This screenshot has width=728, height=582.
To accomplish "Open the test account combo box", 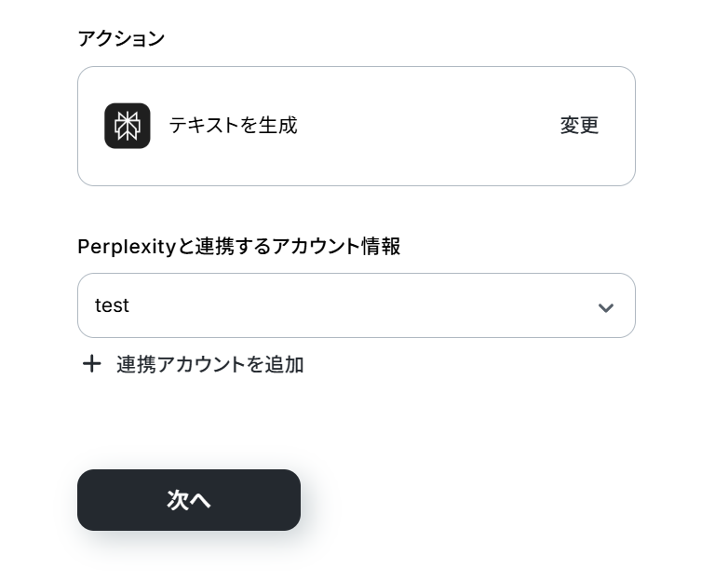I will [x=356, y=305].
